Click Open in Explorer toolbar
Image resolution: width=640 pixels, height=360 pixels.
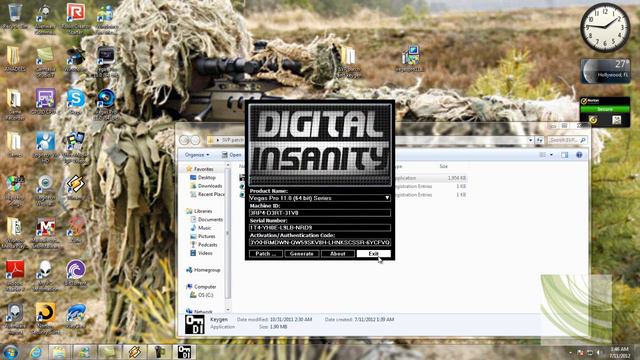pyautogui.click(x=231, y=155)
